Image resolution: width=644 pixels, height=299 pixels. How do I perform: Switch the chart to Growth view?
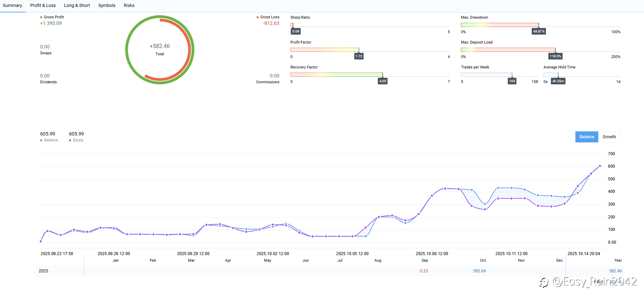609,137
